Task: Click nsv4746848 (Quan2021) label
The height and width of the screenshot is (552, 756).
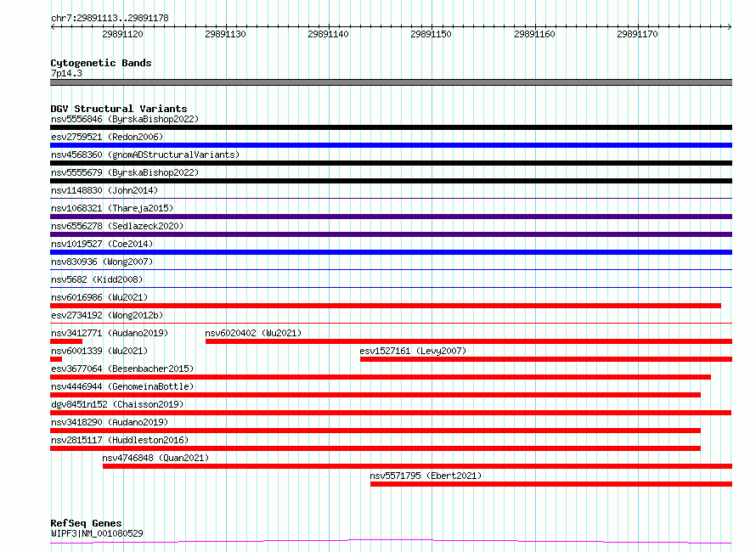Action: (155, 458)
